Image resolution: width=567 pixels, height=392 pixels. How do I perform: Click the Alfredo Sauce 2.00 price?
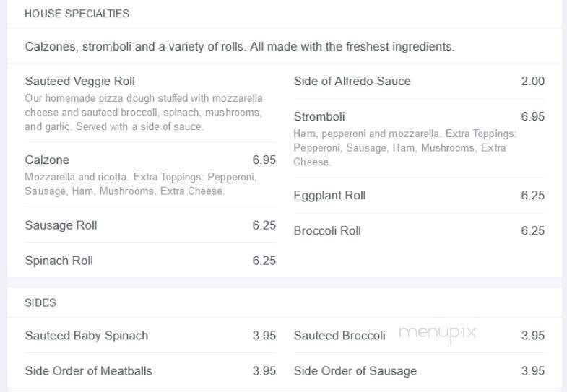pyautogui.click(x=532, y=82)
